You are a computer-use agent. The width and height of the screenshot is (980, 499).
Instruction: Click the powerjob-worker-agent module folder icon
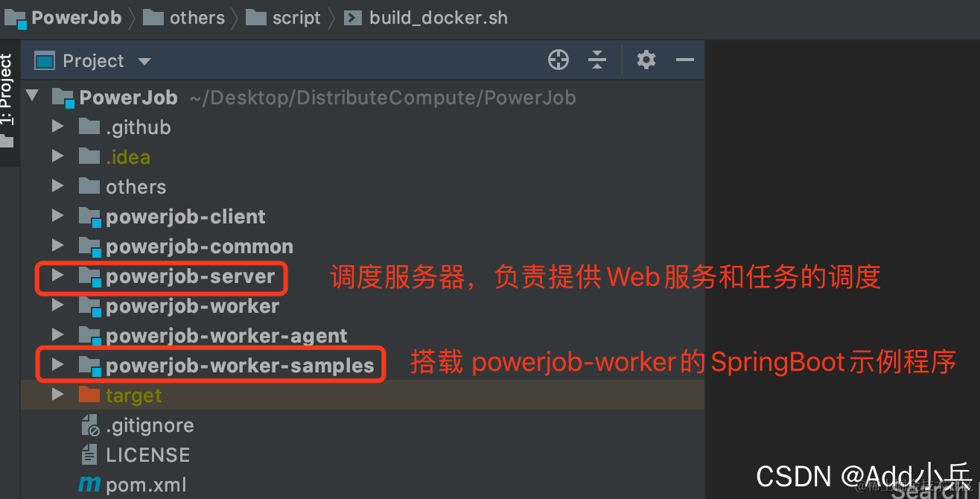tap(89, 336)
